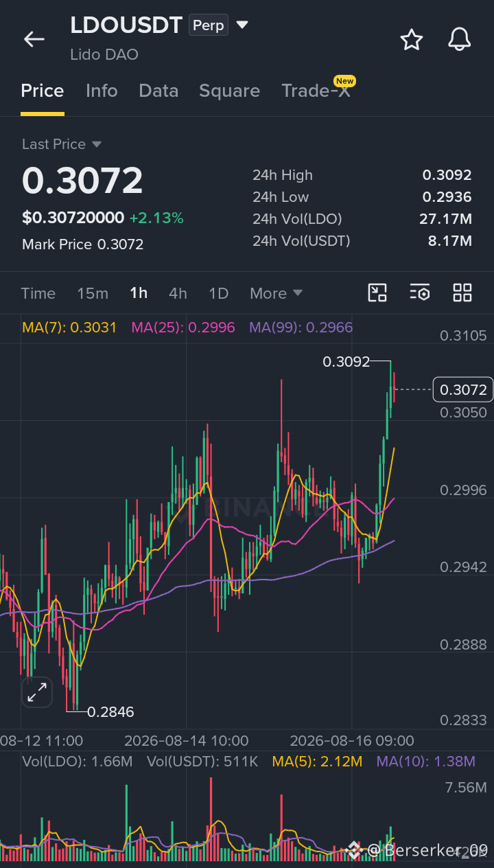Tap the large 0.3072 last price value
This screenshot has height=868, width=494.
click(82, 181)
